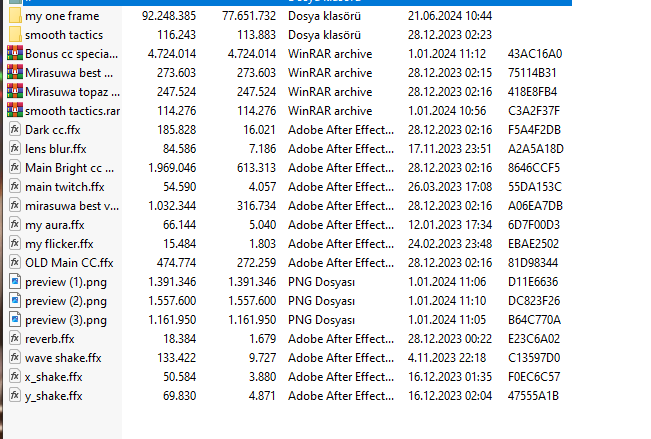Click CRC value DC823F26
Screen dimensions: 651x439
coord(534,301)
